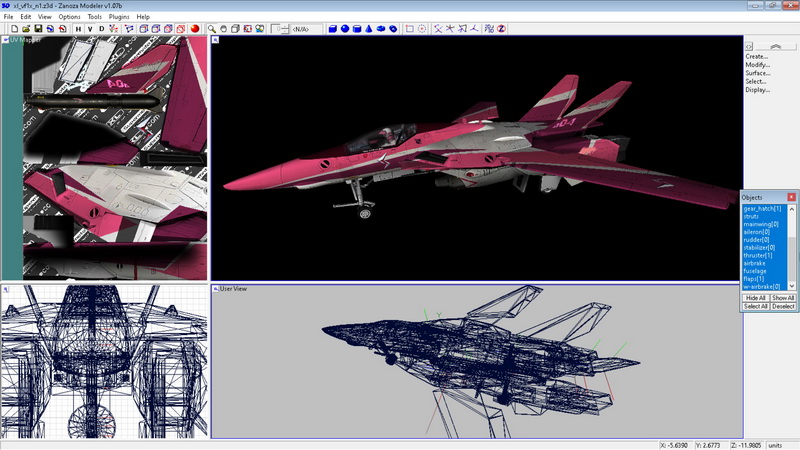The image size is (800, 450).
Task: Open the User View viewport menu icon
Action: click(216, 289)
